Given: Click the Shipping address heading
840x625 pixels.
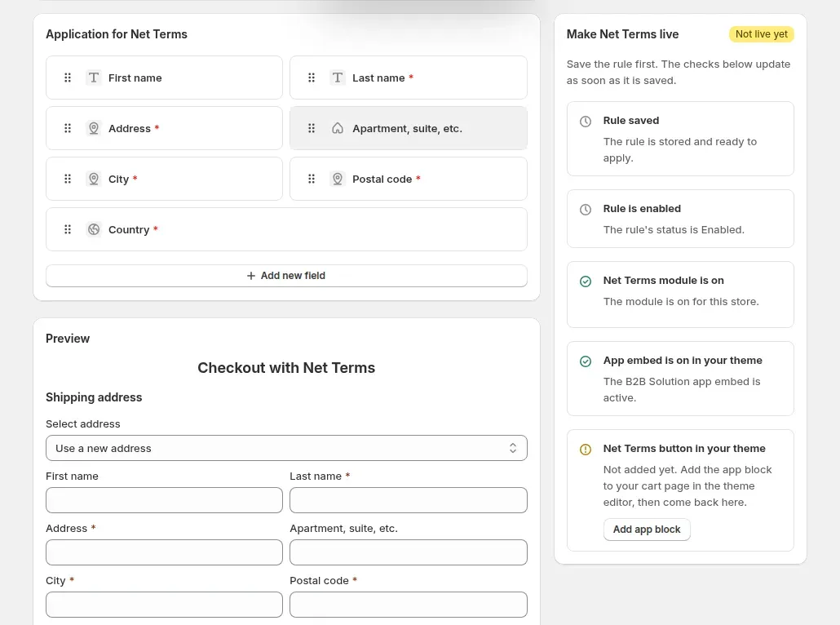Looking at the screenshot, I should point(94,397).
